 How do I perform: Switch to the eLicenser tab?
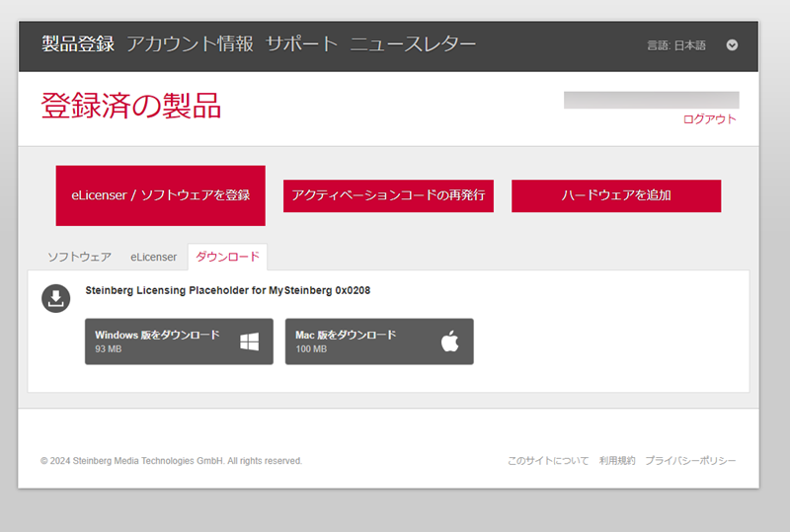click(154, 257)
